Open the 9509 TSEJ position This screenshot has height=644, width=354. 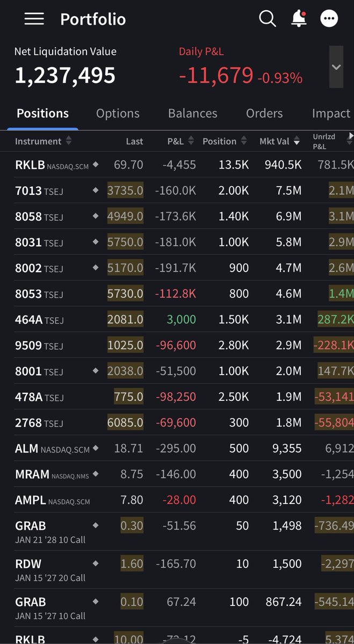tap(177, 345)
